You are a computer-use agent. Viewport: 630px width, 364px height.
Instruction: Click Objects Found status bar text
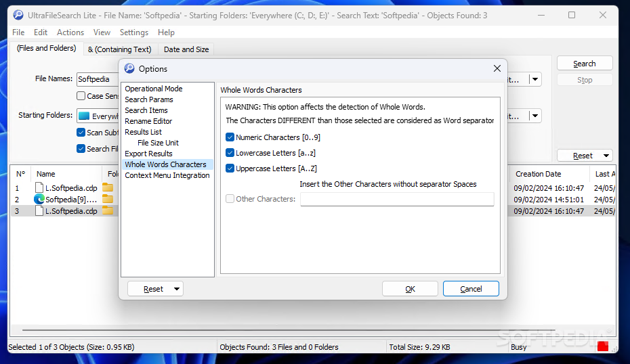click(279, 347)
